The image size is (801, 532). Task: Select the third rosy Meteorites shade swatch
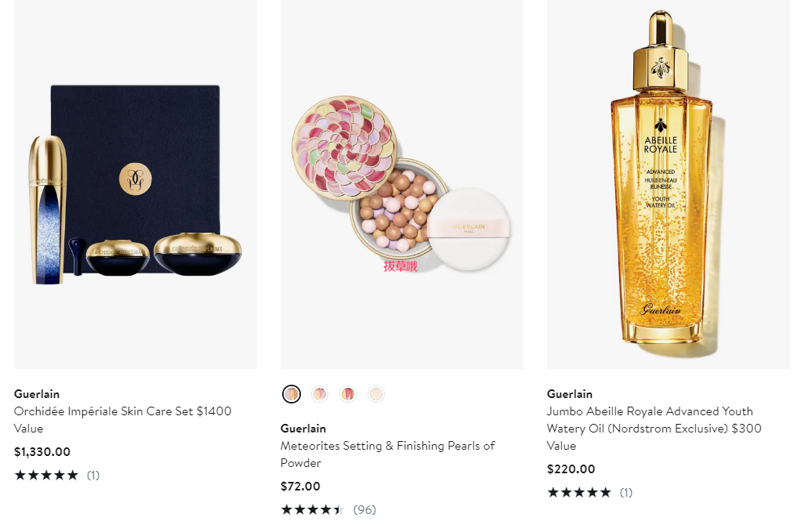[348, 394]
